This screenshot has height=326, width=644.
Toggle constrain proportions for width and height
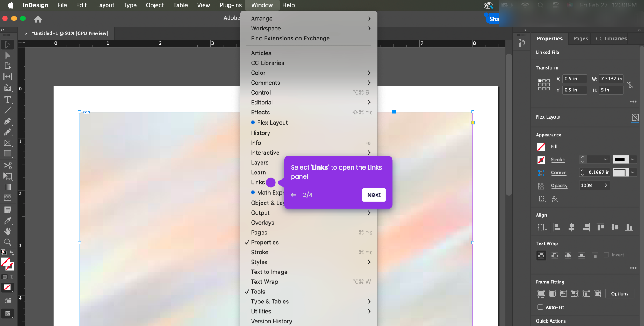tap(630, 85)
